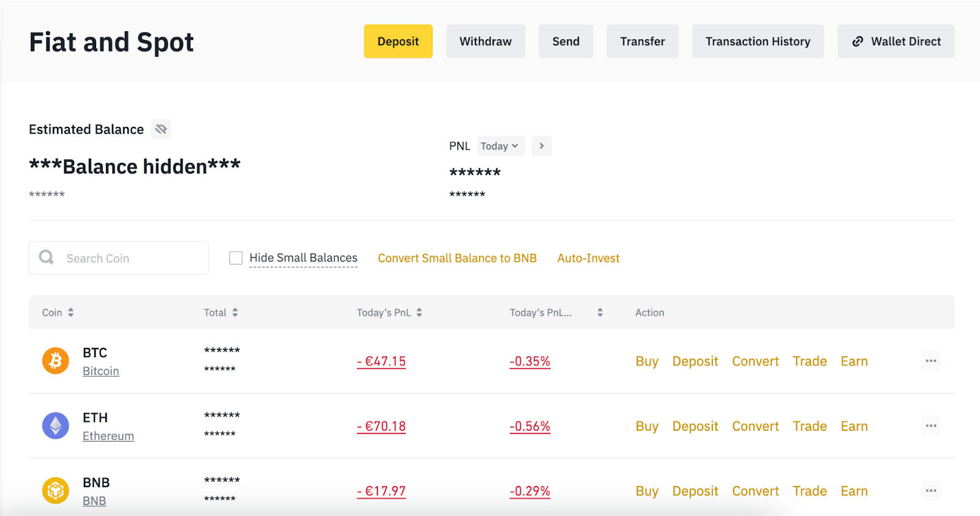Viewport: 980px width, 516px height.
Task: Open the PNL Today period dropdown
Action: tap(500, 146)
